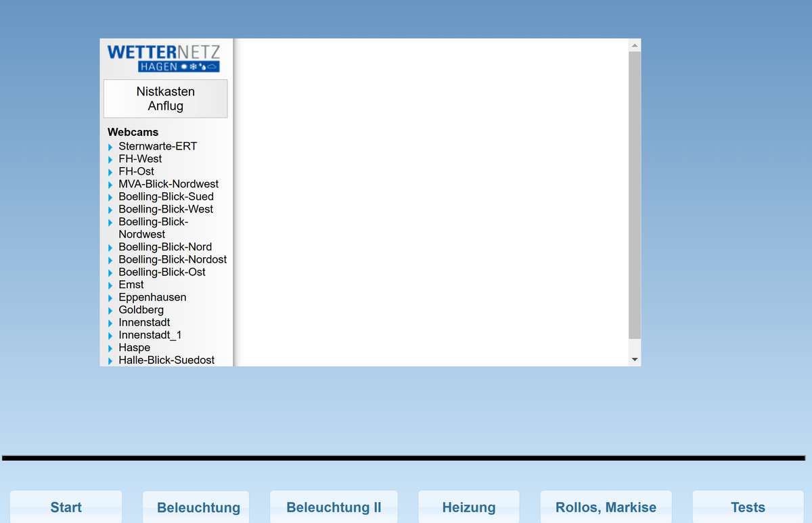The width and height of the screenshot is (812, 523).
Task: Click the arrow bullet beside Goldberg
Action: coord(110,311)
